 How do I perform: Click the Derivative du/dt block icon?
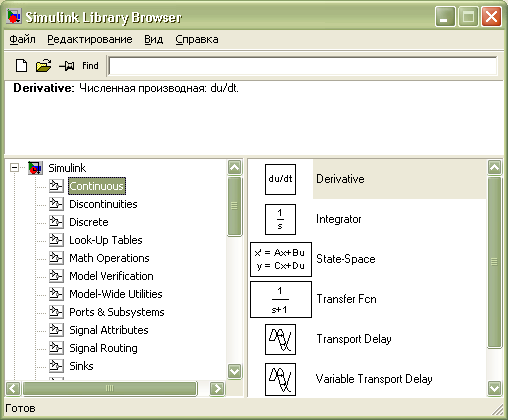[x=280, y=179]
